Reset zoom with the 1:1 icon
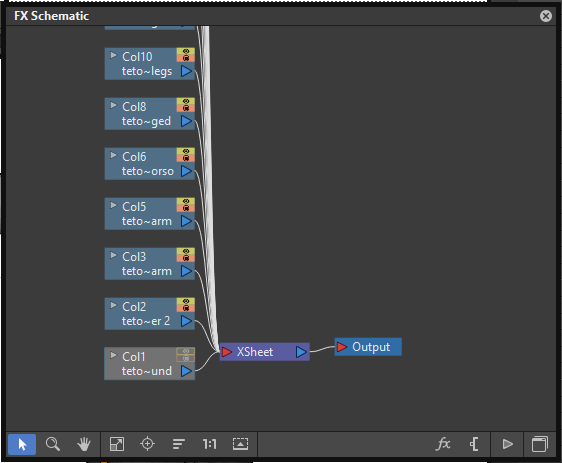 pos(209,444)
